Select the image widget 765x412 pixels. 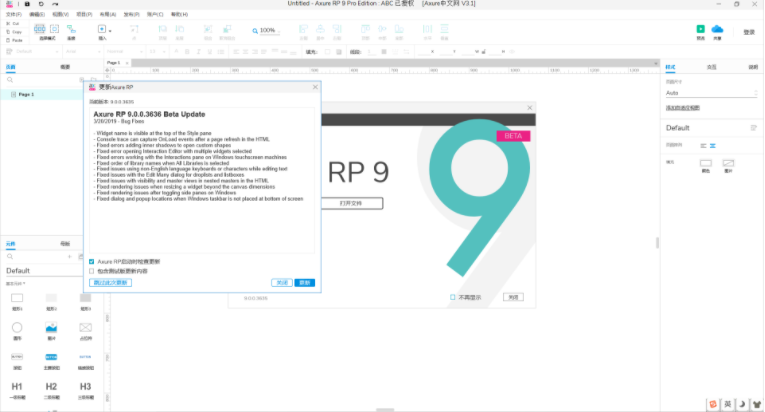pos(51,330)
